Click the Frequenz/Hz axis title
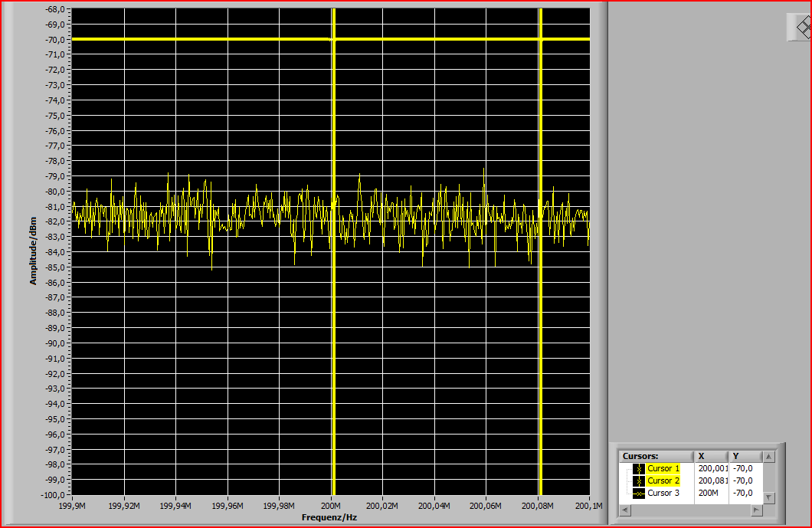812x528 pixels. click(329, 517)
